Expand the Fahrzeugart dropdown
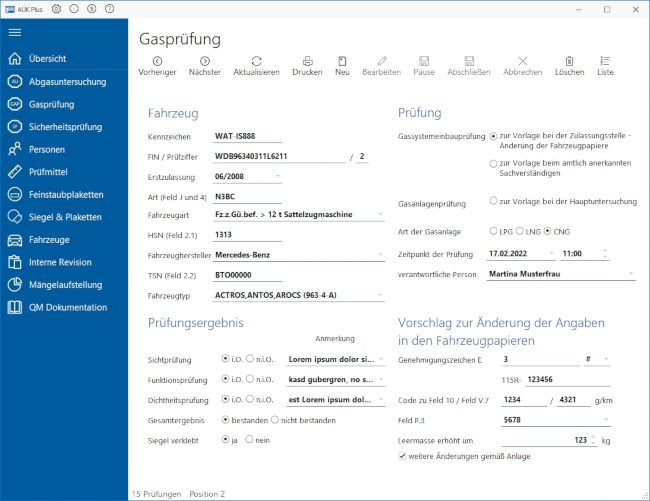This screenshot has width=650, height=501. 380,214
